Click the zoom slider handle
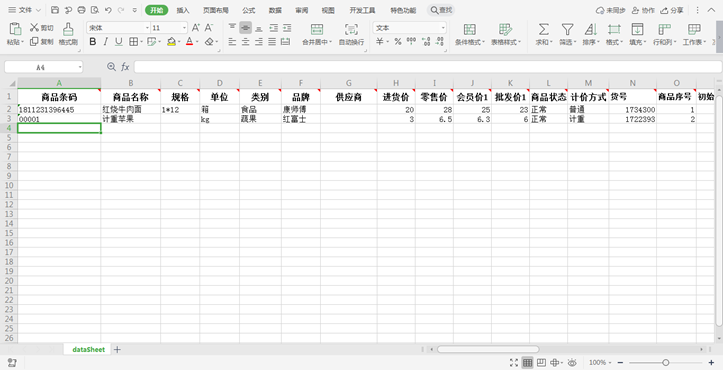Image resolution: width=723 pixels, height=370 pixels. [665, 363]
